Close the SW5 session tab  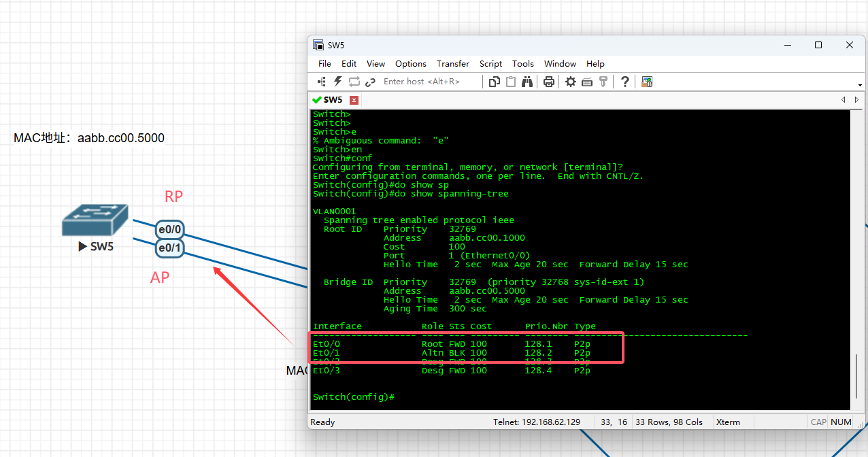[354, 100]
